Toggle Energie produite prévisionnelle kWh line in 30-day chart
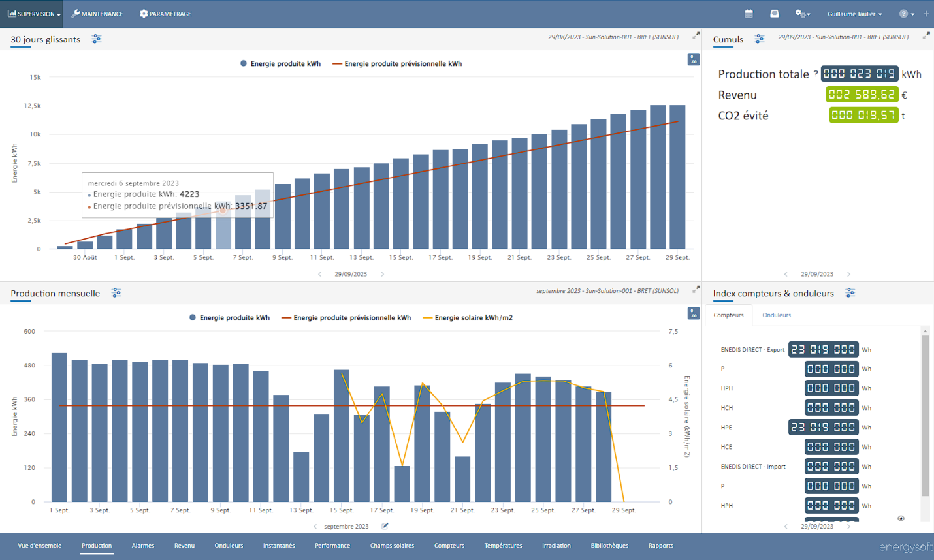This screenshot has width=934, height=560. 397,64
